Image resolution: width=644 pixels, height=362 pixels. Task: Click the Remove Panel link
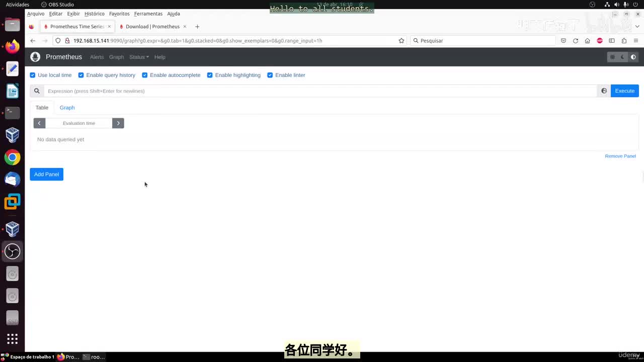(x=620, y=156)
